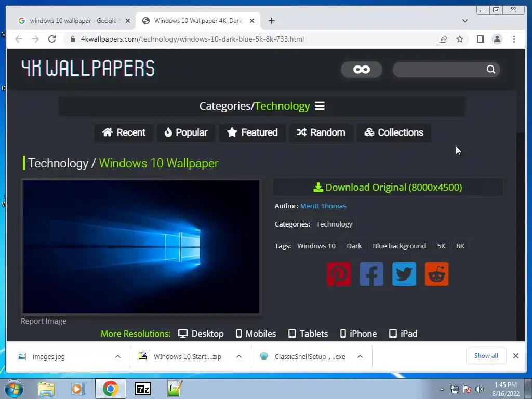Open the Chrome side panel icon
Screen dimensions: 532x399
click(x=481, y=39)
